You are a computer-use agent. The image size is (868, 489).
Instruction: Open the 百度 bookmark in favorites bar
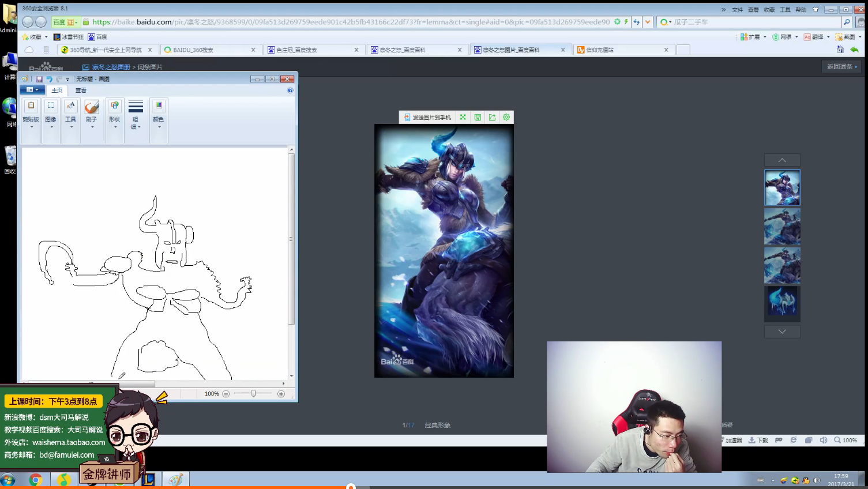coord(97,37)
